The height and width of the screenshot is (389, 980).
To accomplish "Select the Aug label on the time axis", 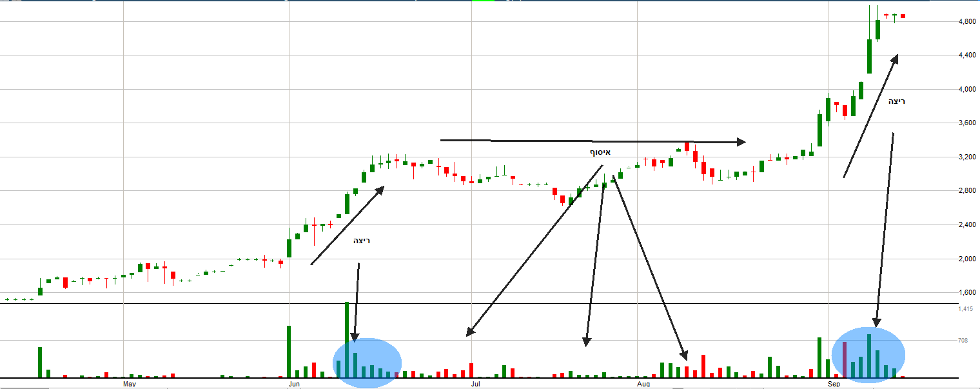I will point(643,384).
